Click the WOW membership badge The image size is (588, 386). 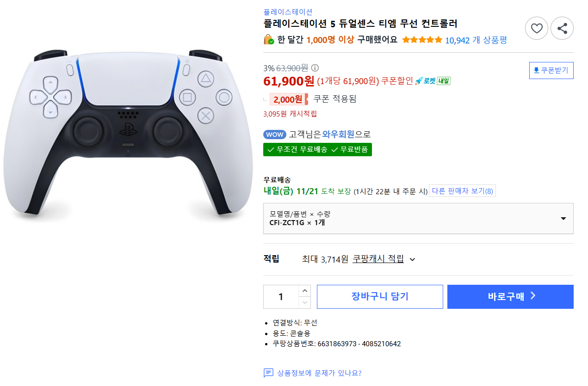275,134
